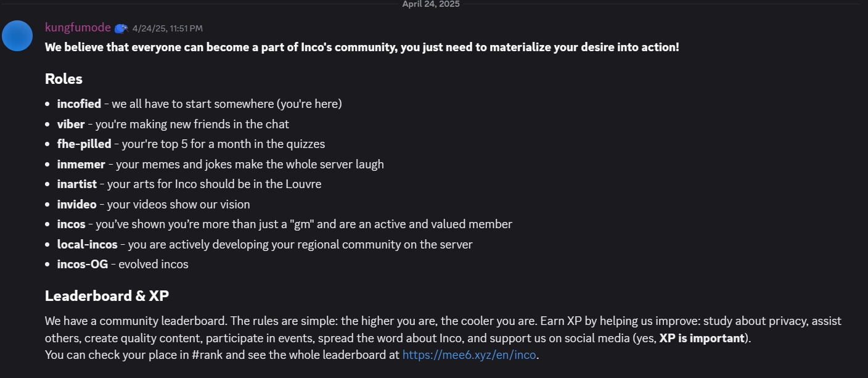The height and width of the screenshot is (378, 868).
Task: Open kungfumode's blue profile avatar
Action: tap(17, 36)
